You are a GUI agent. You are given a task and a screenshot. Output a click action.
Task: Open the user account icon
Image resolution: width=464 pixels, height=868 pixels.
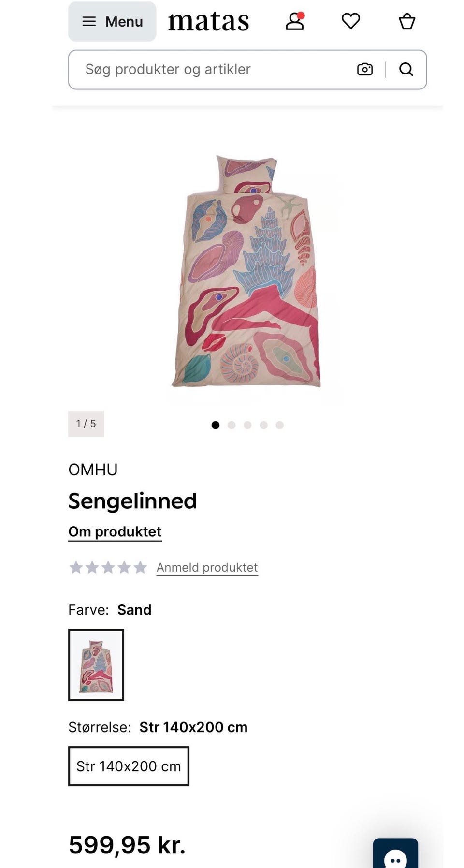tap(294, 22)
